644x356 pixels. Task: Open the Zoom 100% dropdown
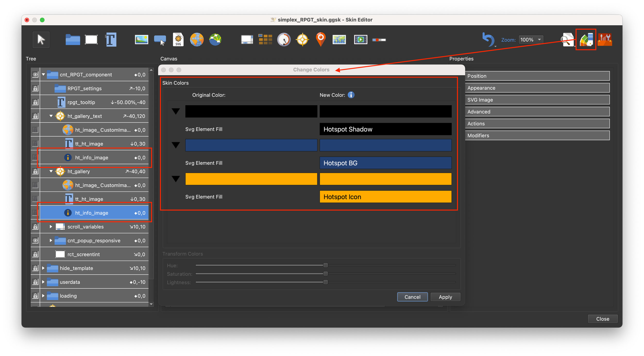point(531,40)
